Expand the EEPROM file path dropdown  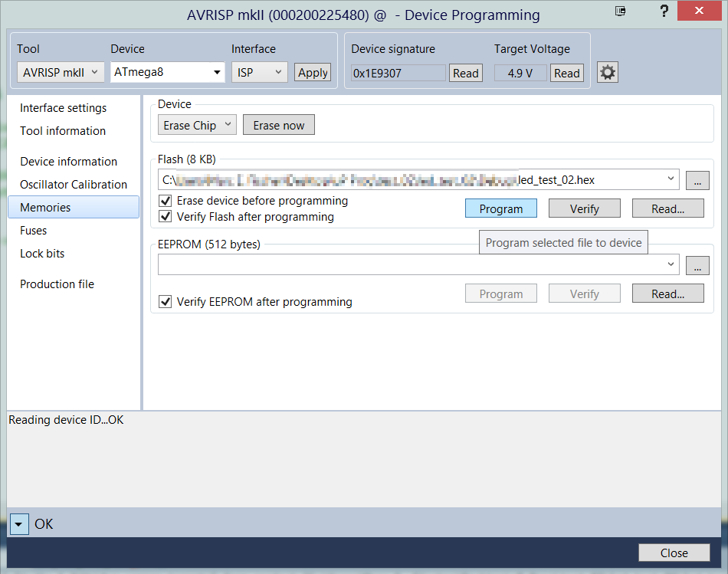pyautogui.click(x=671, y=264)
